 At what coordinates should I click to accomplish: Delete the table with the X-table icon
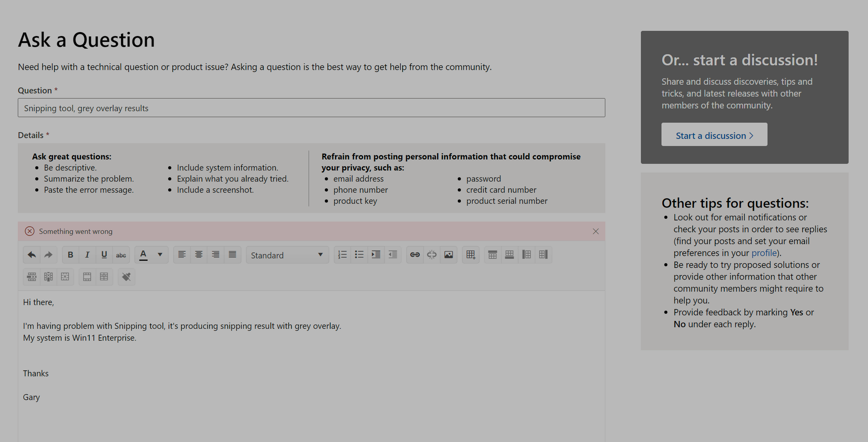point(65,277)
